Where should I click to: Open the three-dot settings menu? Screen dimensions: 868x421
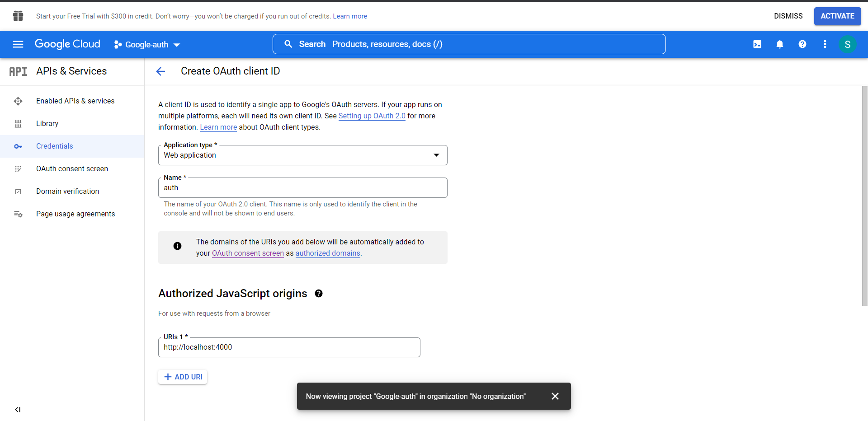click(825, 44)
